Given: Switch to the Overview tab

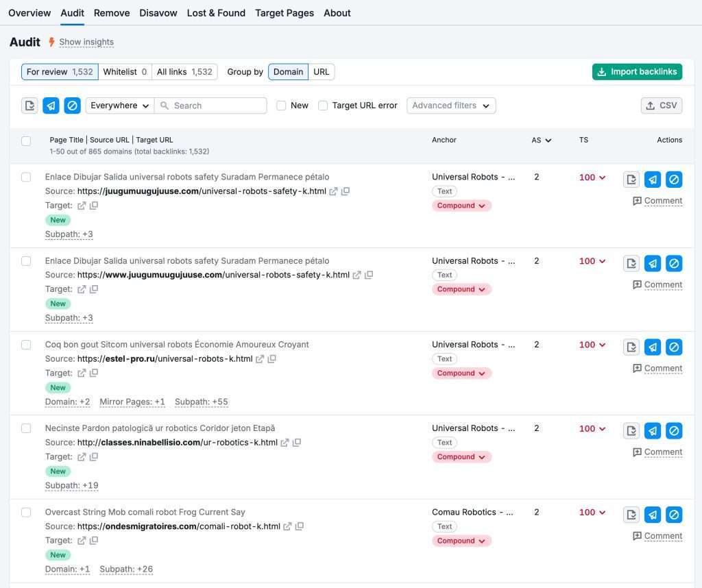Looking at the screenshot, I should coord(29,13).
